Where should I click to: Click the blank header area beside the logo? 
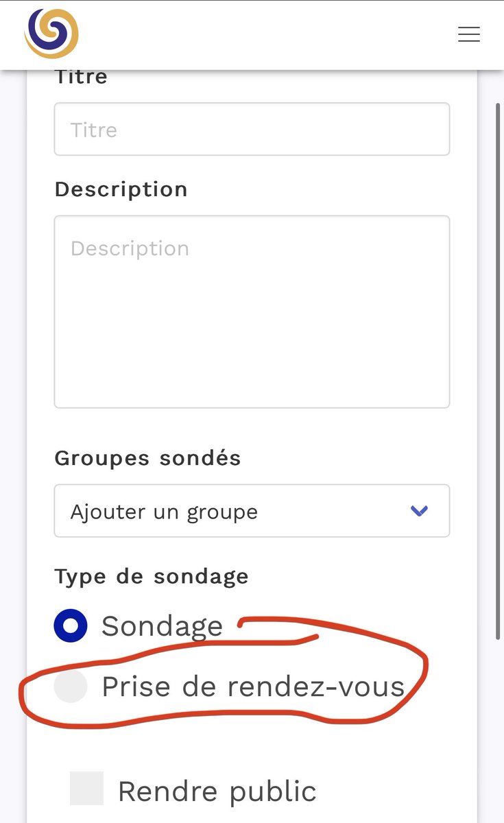(x=267, y=34)
